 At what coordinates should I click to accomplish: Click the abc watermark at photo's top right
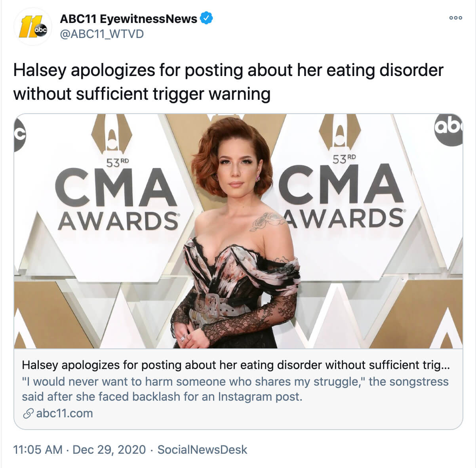(x=449, y=129)
